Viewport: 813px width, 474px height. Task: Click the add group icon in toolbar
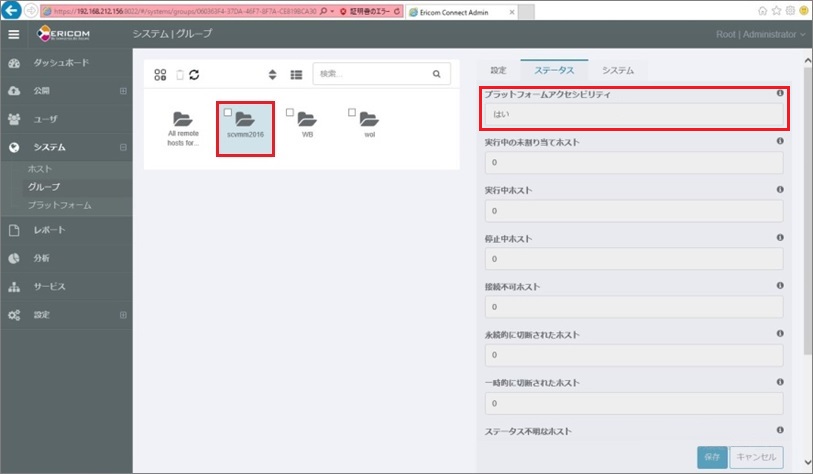160,74
